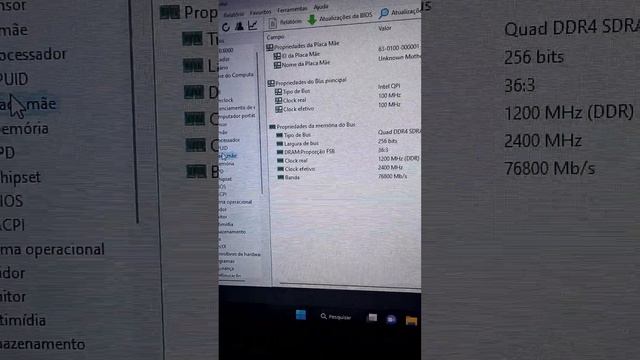
Task: Select Clock efetivo row showing 2400 MHz
Action: pyautogui.click(x=296, y=169)
